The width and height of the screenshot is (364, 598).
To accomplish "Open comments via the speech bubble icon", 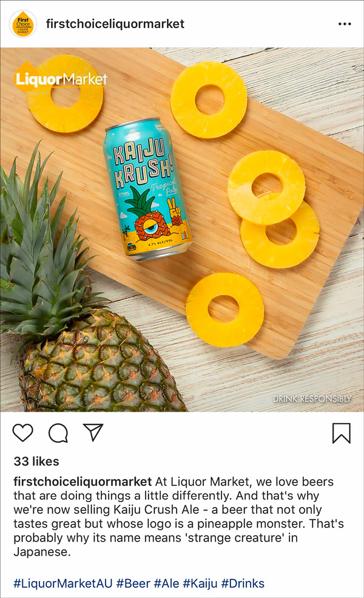I will (58, 433).
